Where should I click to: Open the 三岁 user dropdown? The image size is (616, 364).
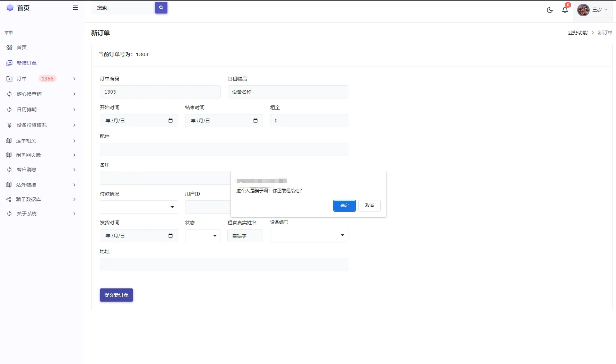click(600, 10)
